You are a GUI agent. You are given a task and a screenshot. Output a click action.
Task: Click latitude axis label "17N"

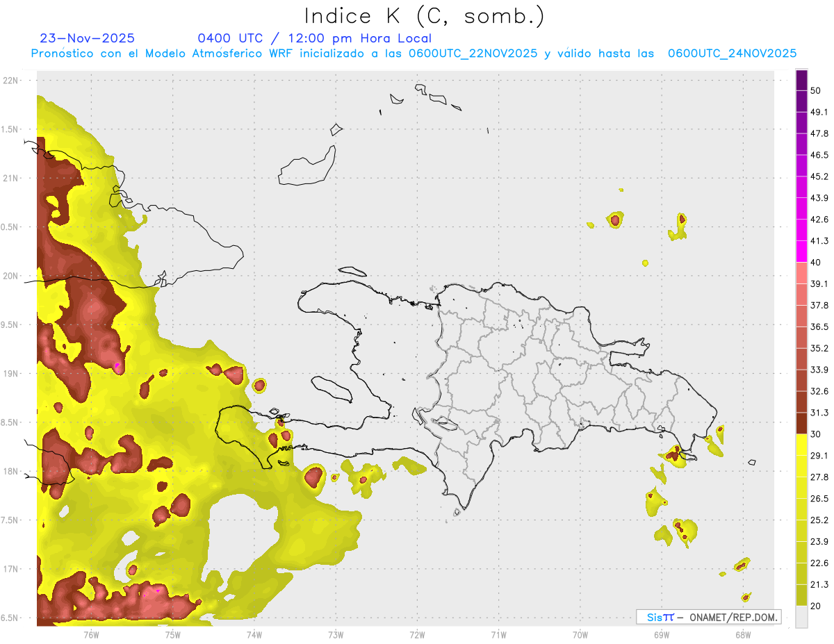(x=10, y=569)
